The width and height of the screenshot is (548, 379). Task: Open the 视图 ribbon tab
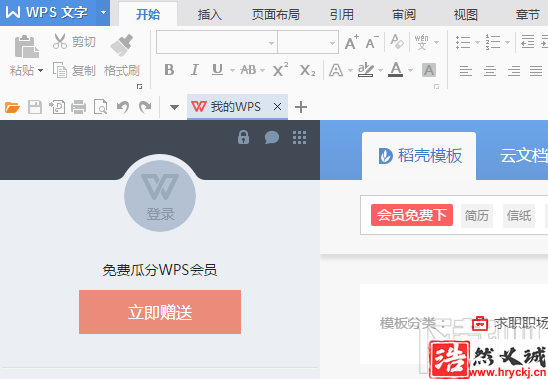[x=466, y=14]
